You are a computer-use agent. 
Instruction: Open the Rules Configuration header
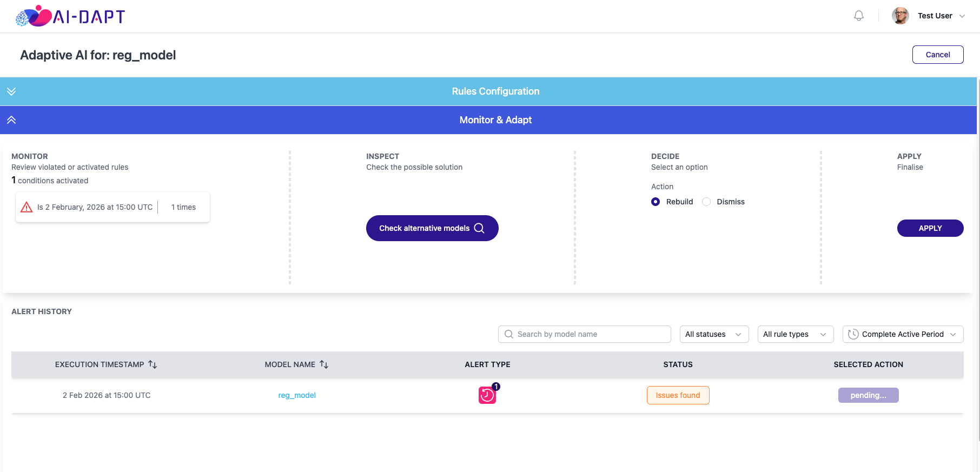[x=488, y=91]
